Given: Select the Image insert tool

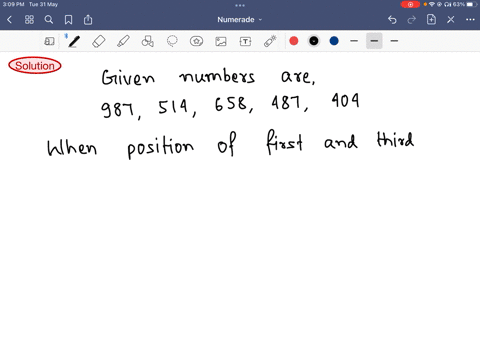Looking at the screenshot, I should (x=221, y=41).
